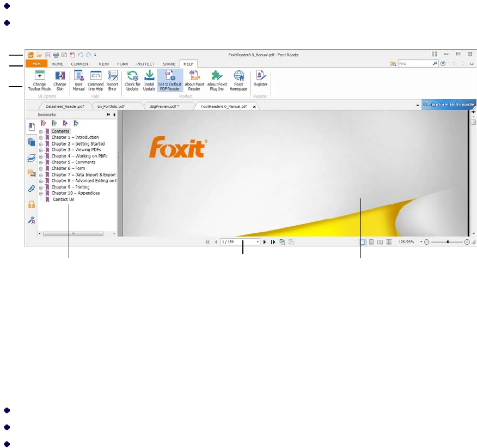Expand Chapter 3 – Viewing PDFs bookmark

click(x=41, y=150)
